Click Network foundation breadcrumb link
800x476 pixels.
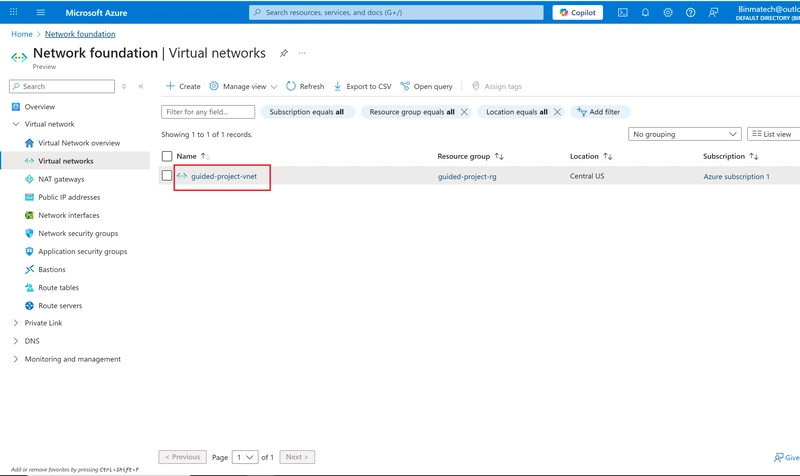pos(80,34)
